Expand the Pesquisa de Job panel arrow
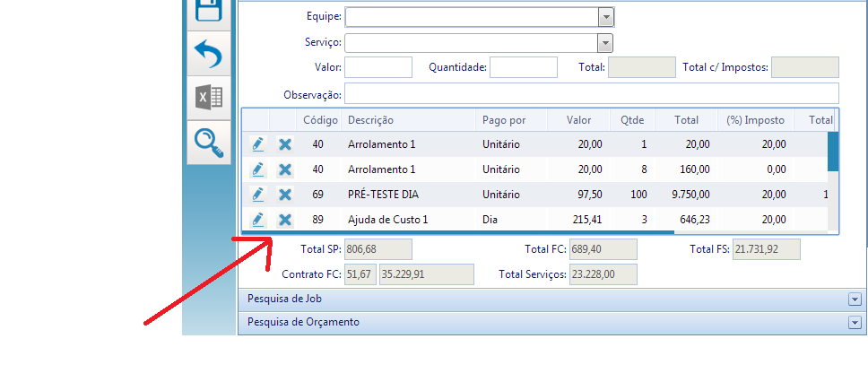 pyautogui.click(x=855, y=300)
